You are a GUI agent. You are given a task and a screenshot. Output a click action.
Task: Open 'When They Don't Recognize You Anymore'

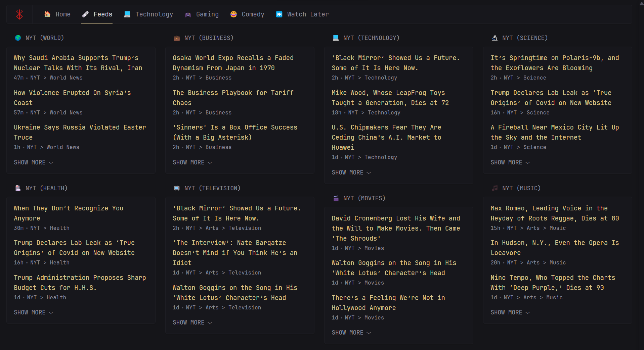69,213
